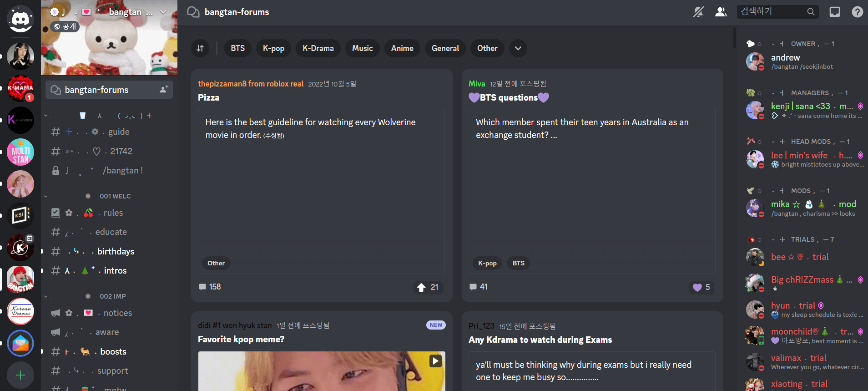This screenshot has width=868, height=391.
Task: Click the notification settings bell icon
Action: coord(698,12)
